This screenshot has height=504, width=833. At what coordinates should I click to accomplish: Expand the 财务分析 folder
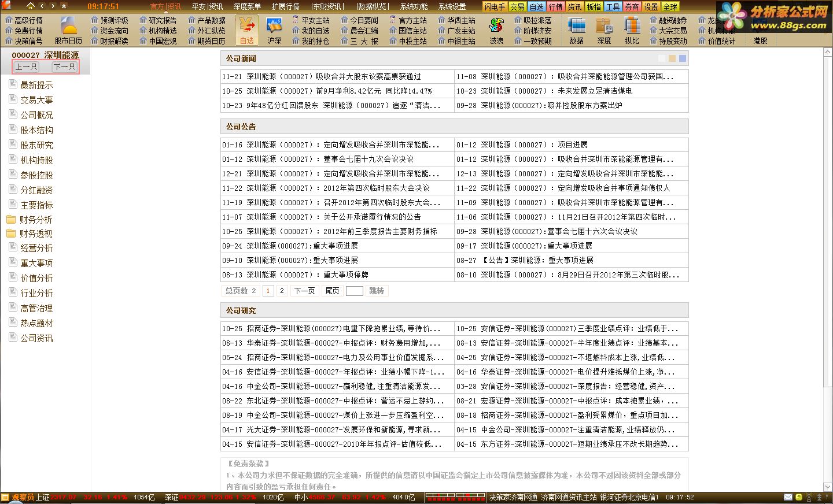[35, 220]
